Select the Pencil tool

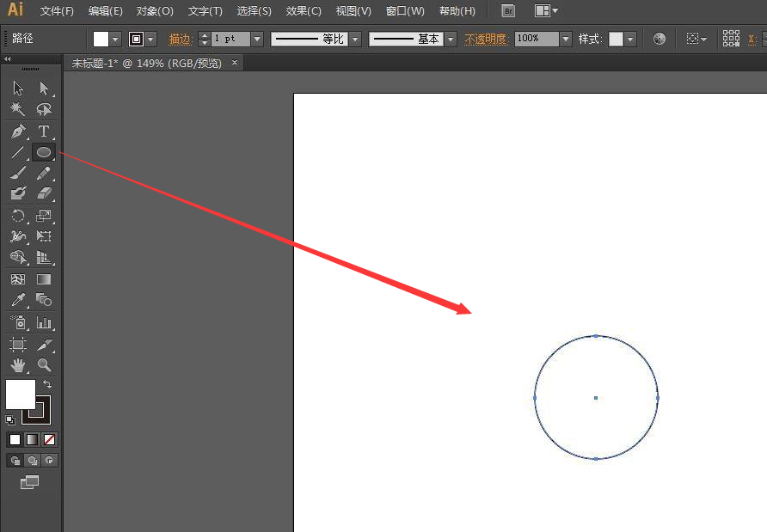click(44, 173)
